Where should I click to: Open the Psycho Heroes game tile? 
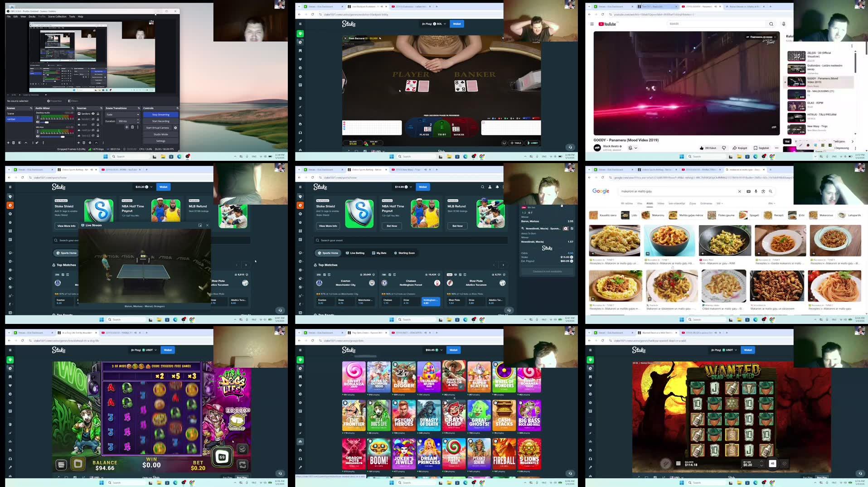[403, 416]
